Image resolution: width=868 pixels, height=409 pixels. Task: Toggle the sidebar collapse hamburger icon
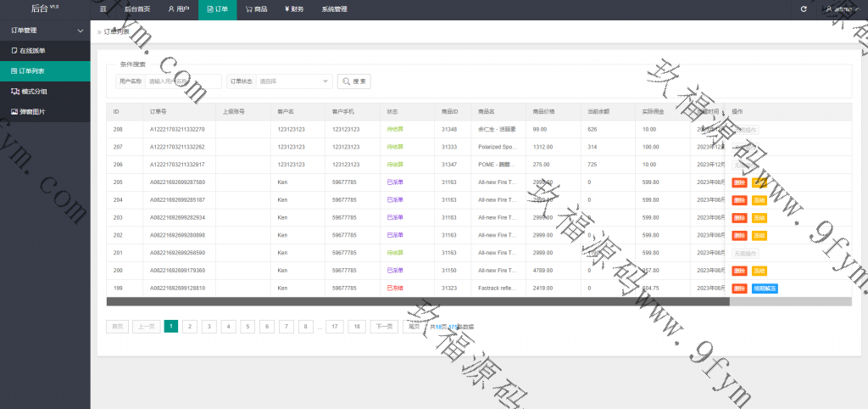[103, 9]
